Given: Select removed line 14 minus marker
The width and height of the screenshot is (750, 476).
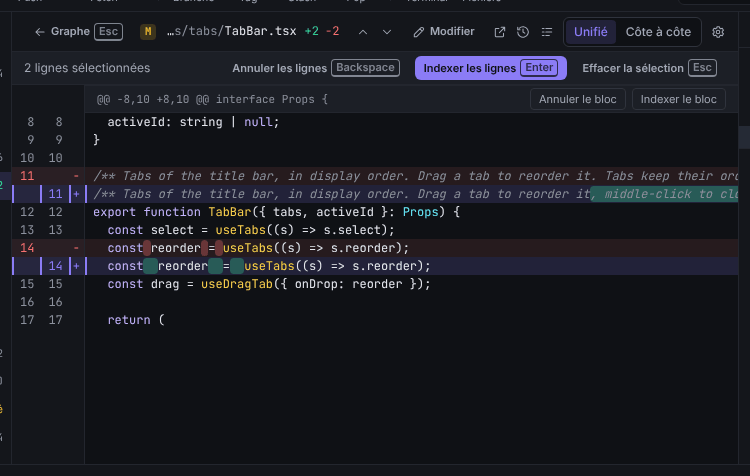Looking at the screenshot, I should pyautogui.click(x=76, y=248).
